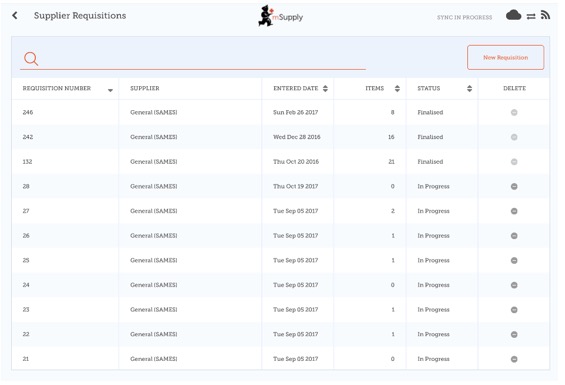Viewport: 565px width, 385px height.
Task: Click the mSupply logo
Action: [x=280, y=16]
